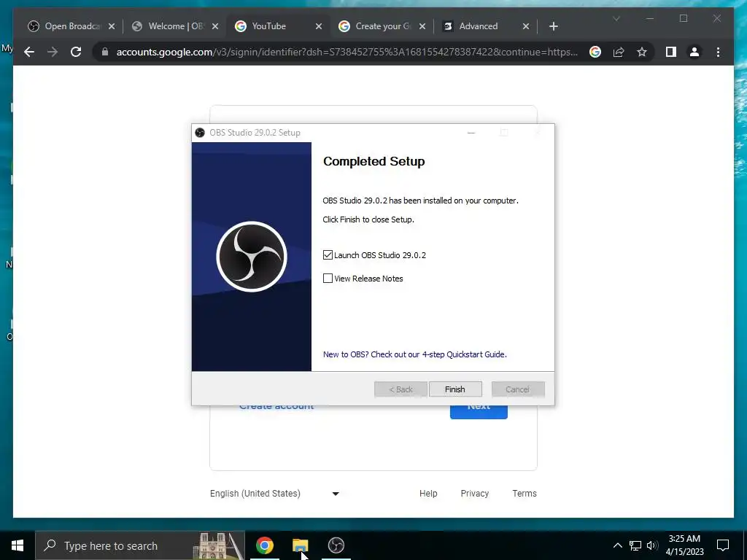Open clock showing 3:25 AM
The height and width of the screenshot is (560, 747).
(684, 545)
